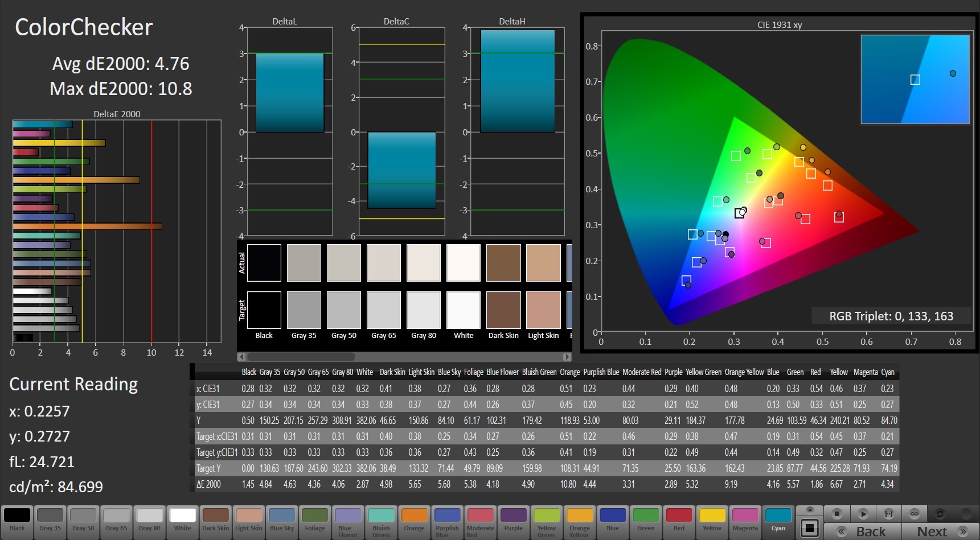Expand the up-arrow panel above pattern icon
The height and width of the screenshot is (540, 980).
[809, 510]
